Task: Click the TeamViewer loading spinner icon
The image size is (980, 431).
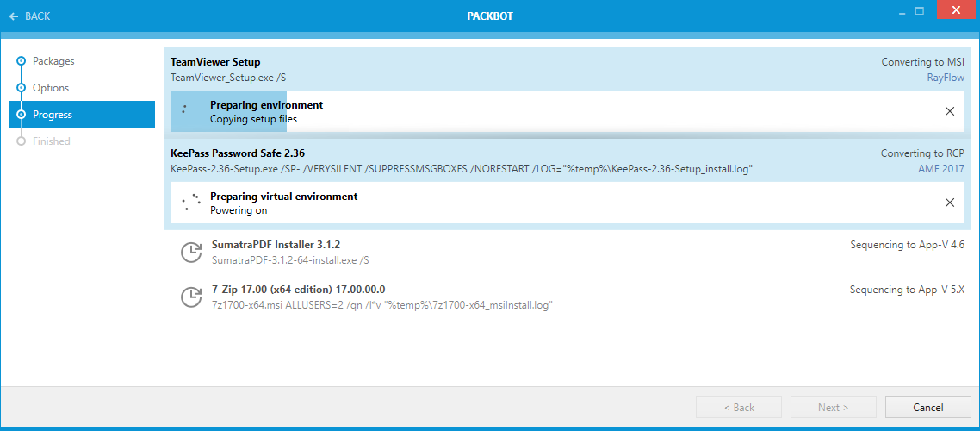Action: (x=184, y=110)
